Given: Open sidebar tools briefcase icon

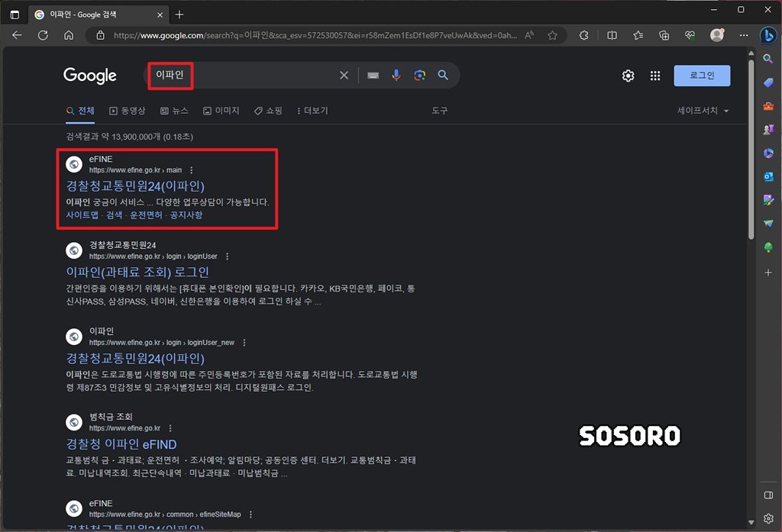Looking at the screenshot, I should 768,106.
